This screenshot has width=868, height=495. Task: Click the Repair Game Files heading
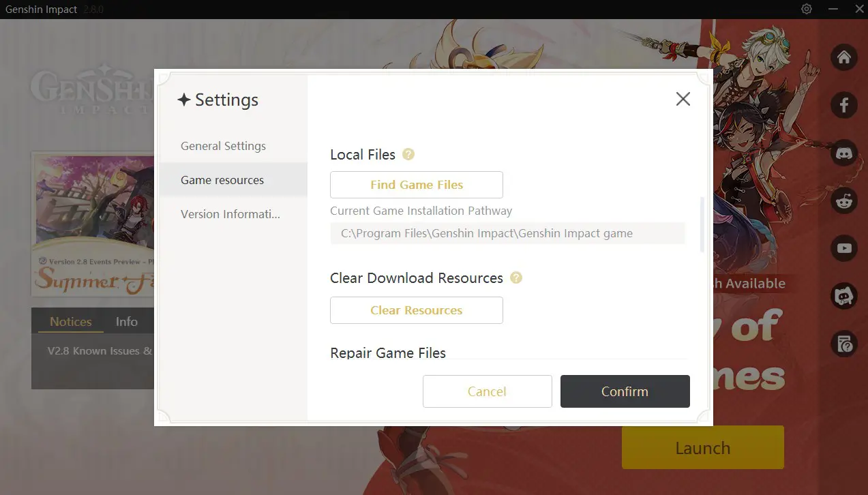click(388, 352)
